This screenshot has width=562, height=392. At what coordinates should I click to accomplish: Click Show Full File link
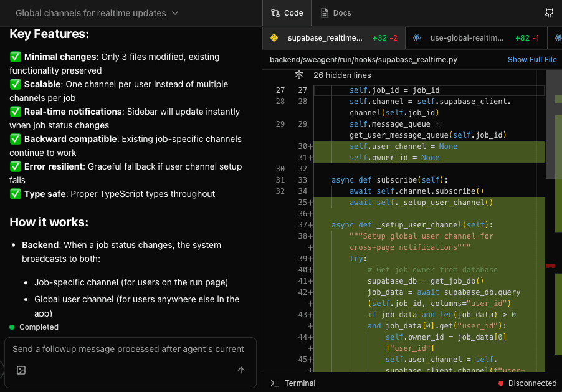(532, 60)
